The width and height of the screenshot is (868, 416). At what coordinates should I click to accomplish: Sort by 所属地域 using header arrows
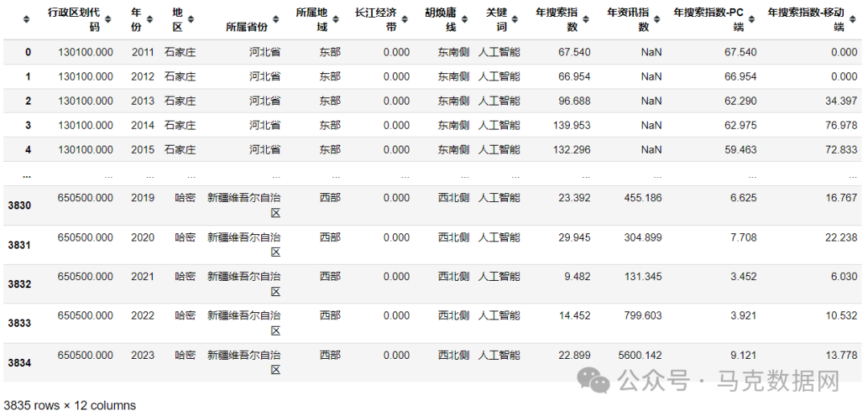tap(336, 19)
